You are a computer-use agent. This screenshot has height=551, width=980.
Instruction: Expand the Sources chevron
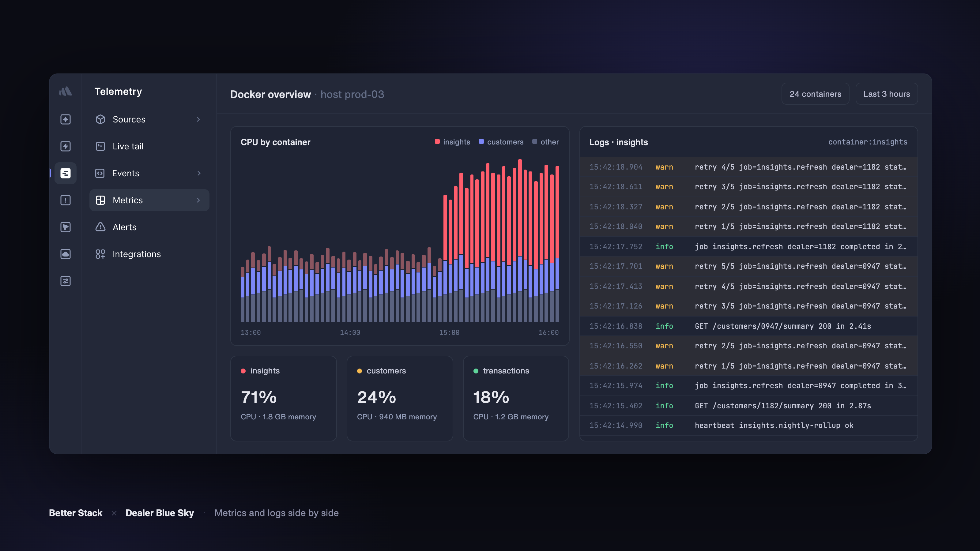point(198,119)
